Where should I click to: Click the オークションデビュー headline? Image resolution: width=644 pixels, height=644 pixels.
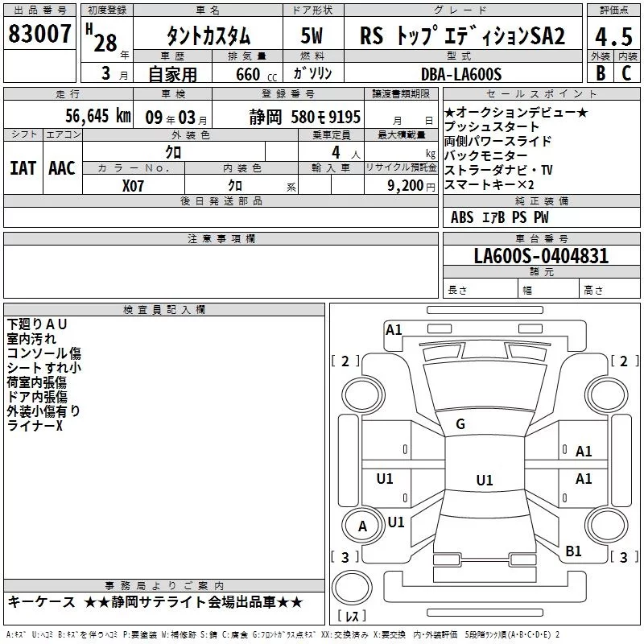(516, 113)
